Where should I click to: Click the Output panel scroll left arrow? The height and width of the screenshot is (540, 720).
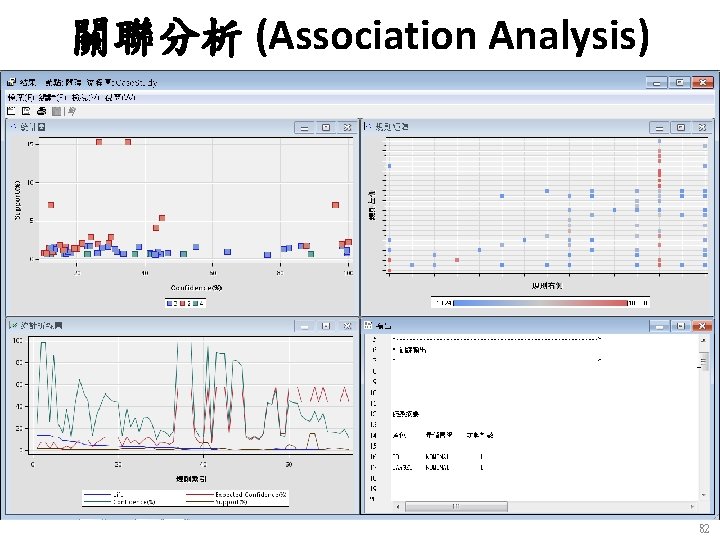tap(398, 506)
